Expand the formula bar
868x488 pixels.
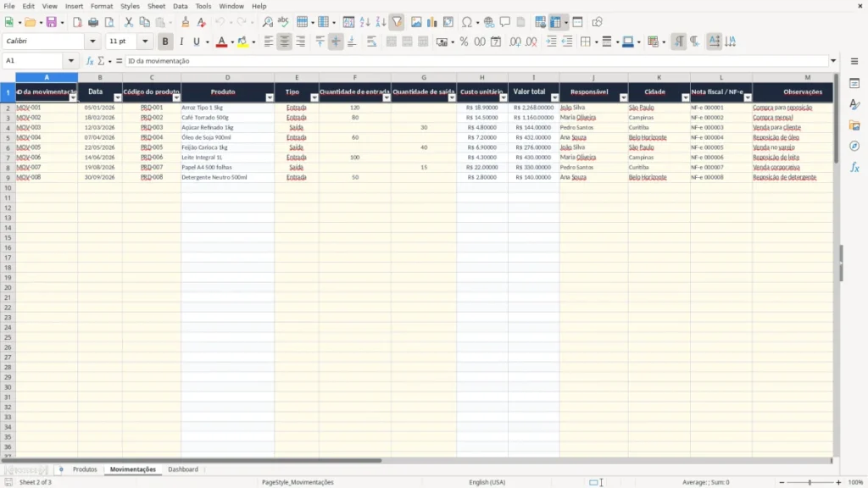[x=833, y=61]
